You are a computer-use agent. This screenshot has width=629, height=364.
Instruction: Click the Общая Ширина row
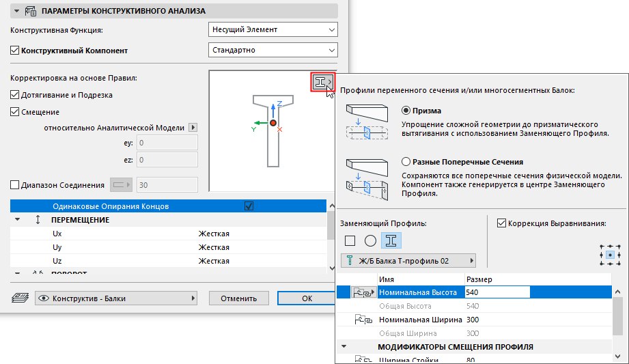coord(474,333)
